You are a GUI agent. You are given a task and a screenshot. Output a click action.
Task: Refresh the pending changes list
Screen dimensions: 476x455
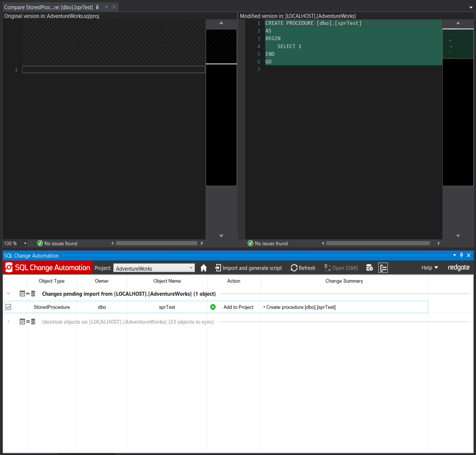[x=303, y=268]
